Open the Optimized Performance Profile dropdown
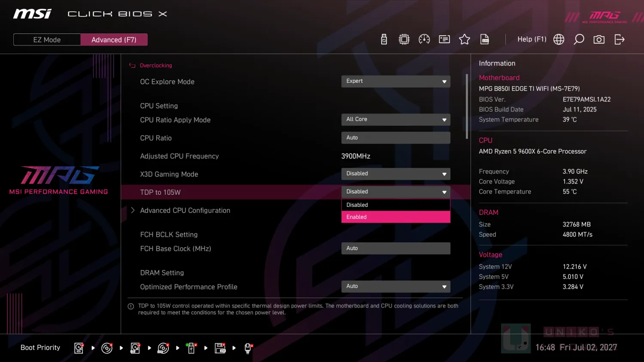Screen dimensions: 644x362 [395, 287]
